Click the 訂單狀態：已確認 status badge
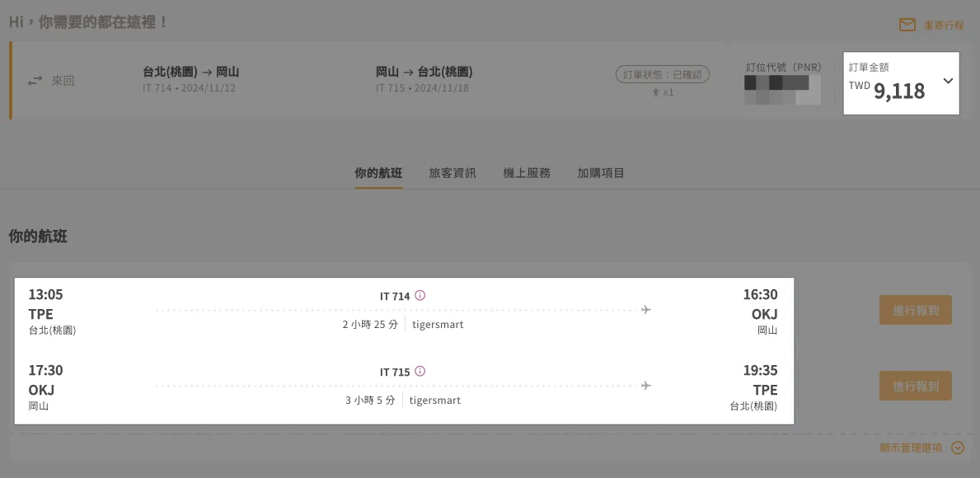Viewport: 980px width, 478px height. pos(662,74)
